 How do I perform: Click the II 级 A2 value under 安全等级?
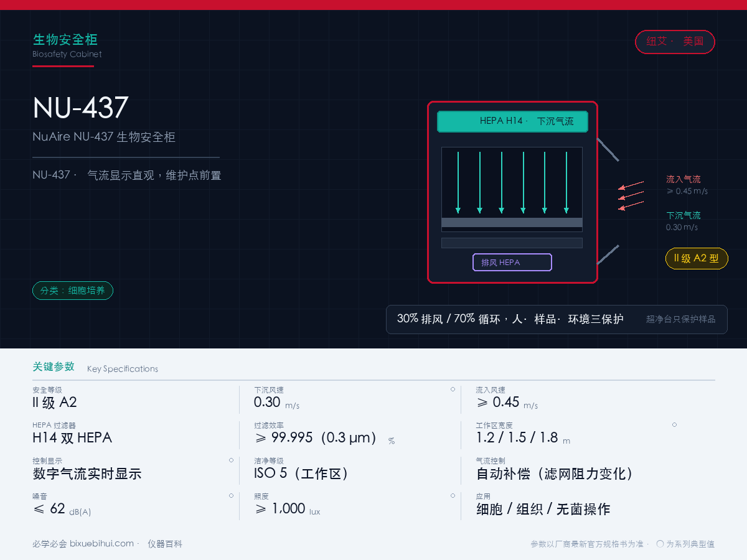click(x=55, y=403)
